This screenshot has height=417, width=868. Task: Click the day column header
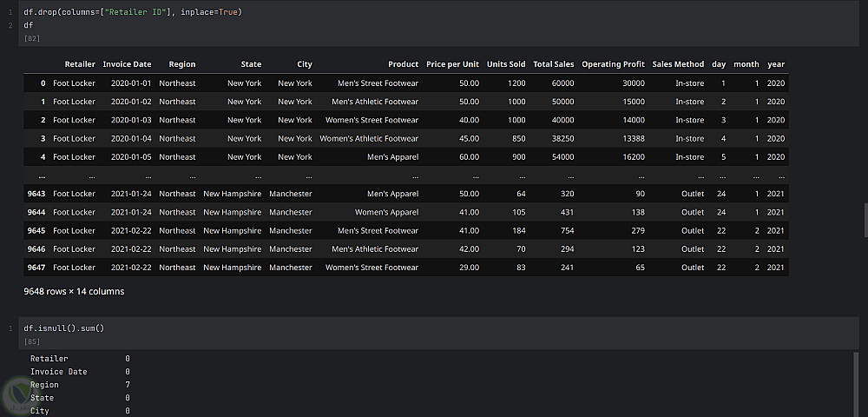pos(719,64)
